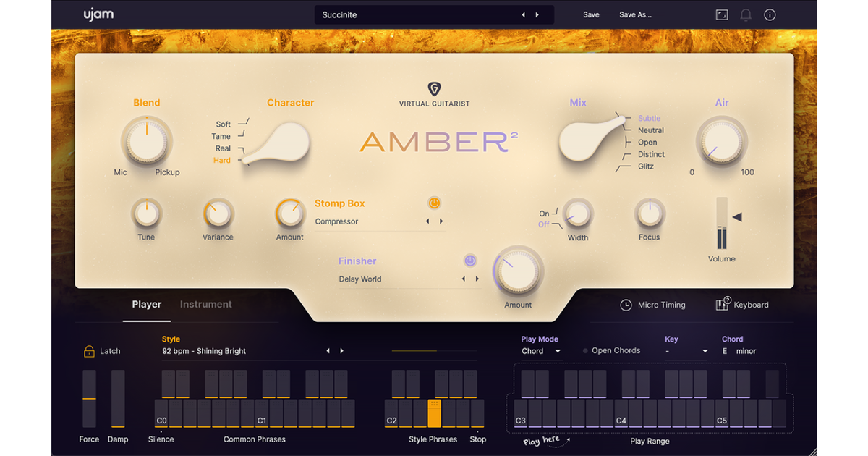Click the Latch padlock icon
The width and height of the screenshot is (868, 456).
(90, 351)
